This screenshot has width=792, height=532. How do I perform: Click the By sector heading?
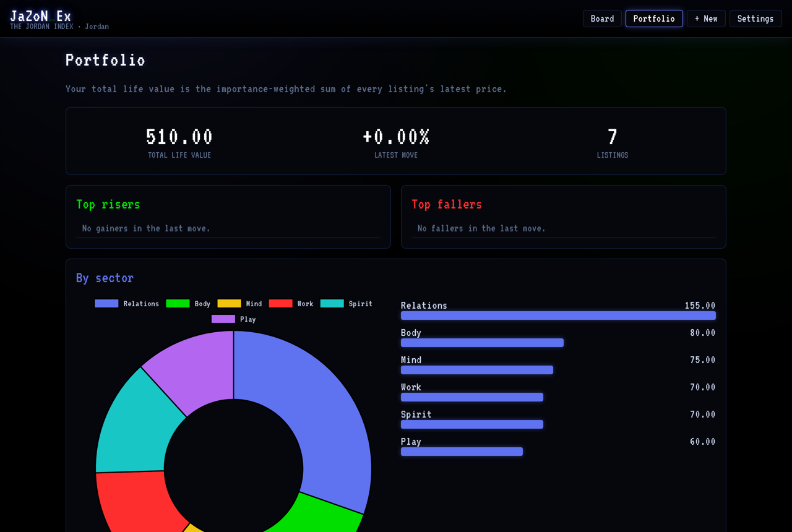pos(105,278)
